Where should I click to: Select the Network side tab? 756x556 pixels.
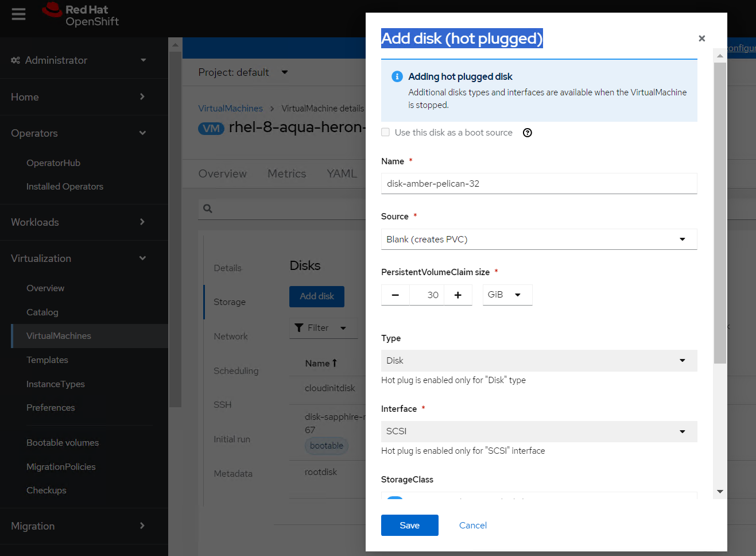point(231,337)
